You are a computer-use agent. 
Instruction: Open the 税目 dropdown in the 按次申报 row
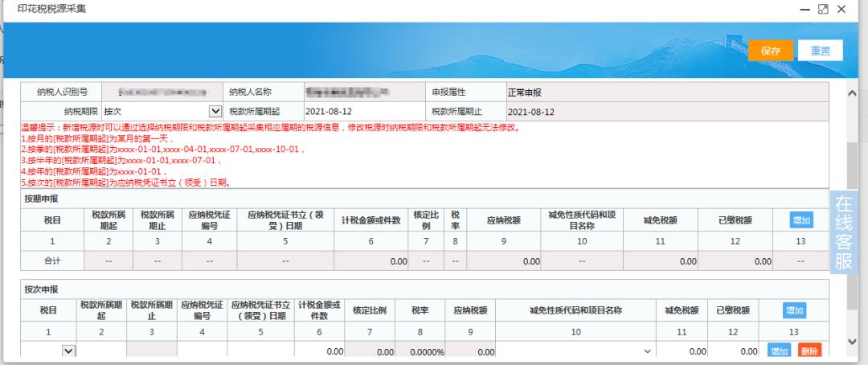pyautogui.click(x=68, y=351)
